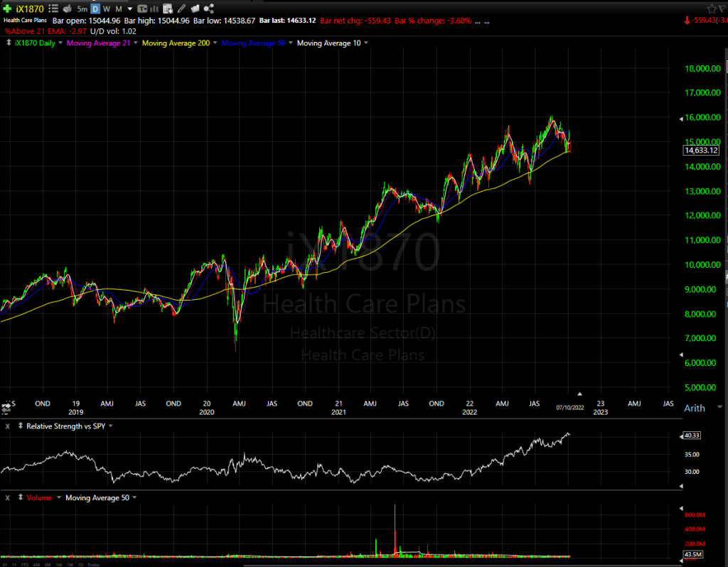The width and height of the screenshot is (728, 567).
Task: Expand the Relative Strength vs SPY dropdown
Action: coord(111,426)
